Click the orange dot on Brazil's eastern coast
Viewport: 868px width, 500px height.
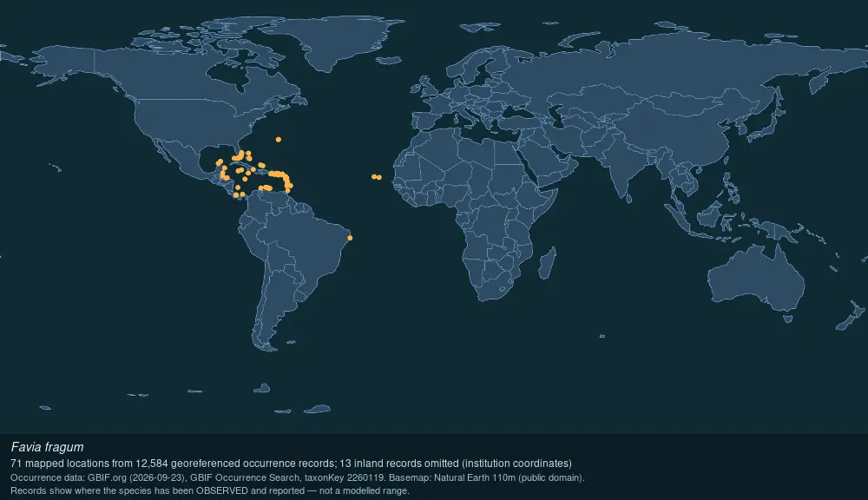(x=350, y=238)
